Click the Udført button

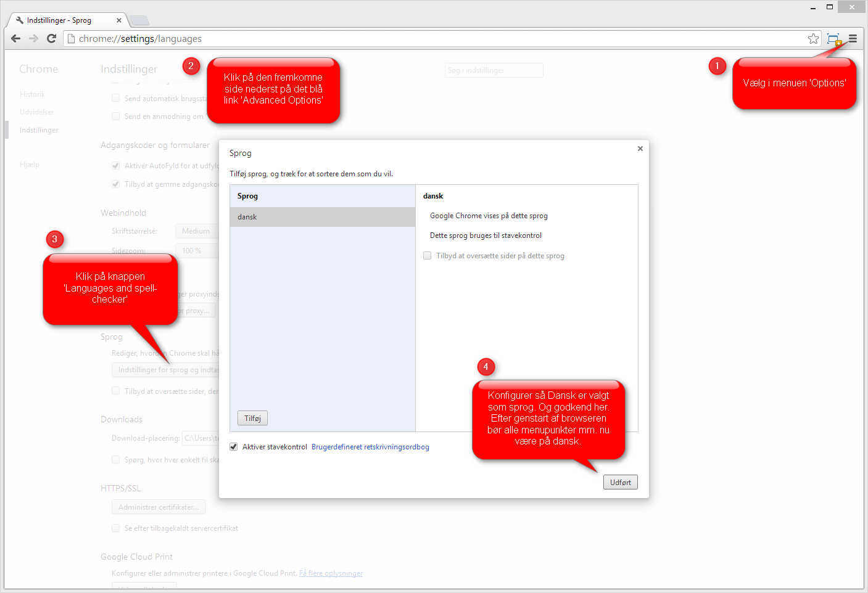click(x=620, y=483)
